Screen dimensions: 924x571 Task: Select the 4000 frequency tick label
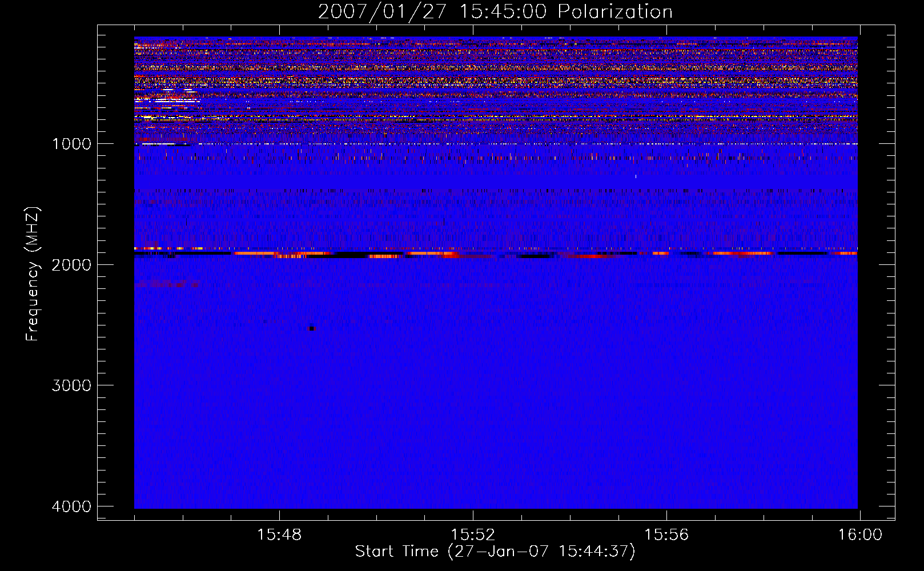tap(71, 506)
